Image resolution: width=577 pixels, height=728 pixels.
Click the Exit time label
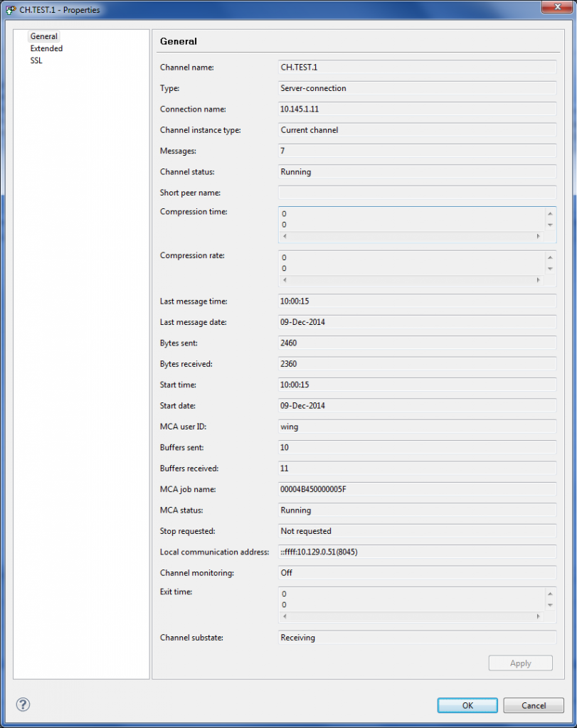[176, 591]
